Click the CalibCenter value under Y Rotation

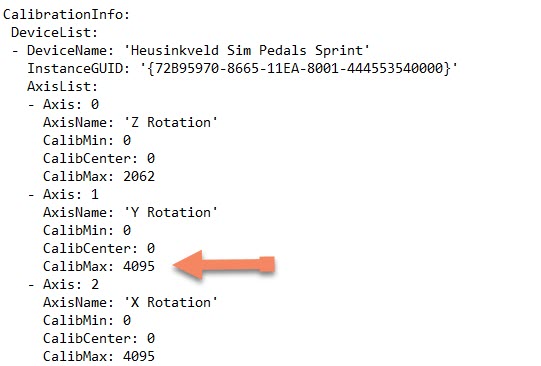click(150, 248)
